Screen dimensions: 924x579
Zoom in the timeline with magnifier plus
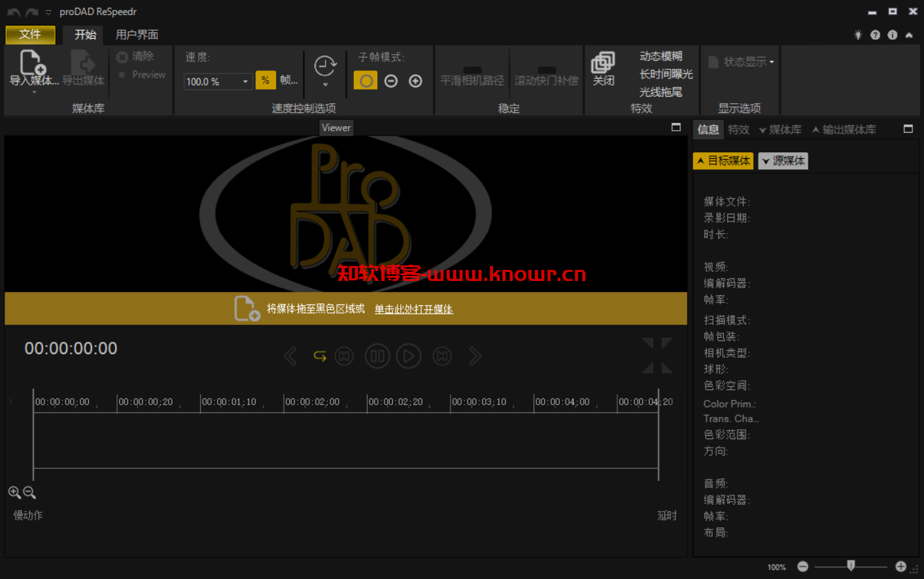point(14,492)
